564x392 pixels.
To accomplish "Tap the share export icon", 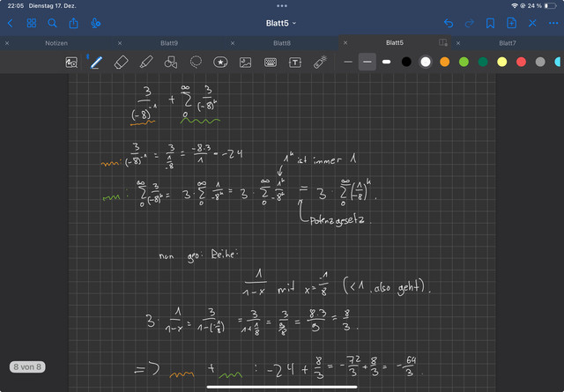I will (x=74, y=23).
